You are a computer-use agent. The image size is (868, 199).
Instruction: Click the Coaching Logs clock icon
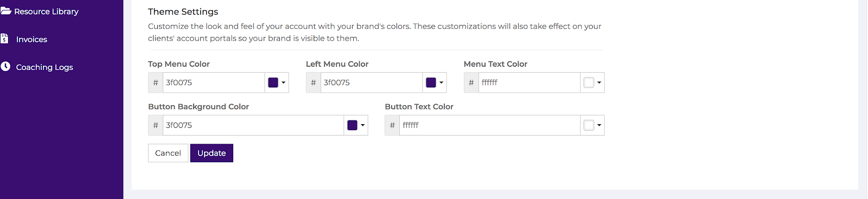pos(5,66)
